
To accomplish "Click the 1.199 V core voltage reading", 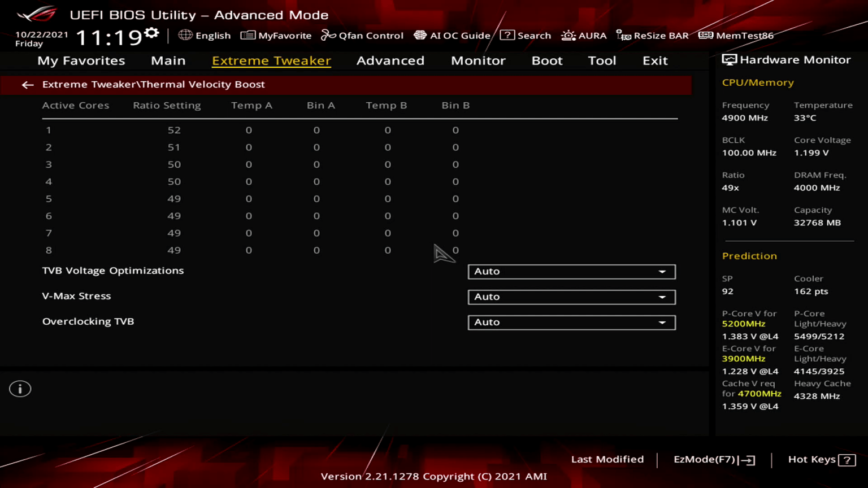I will coord(811,153).
